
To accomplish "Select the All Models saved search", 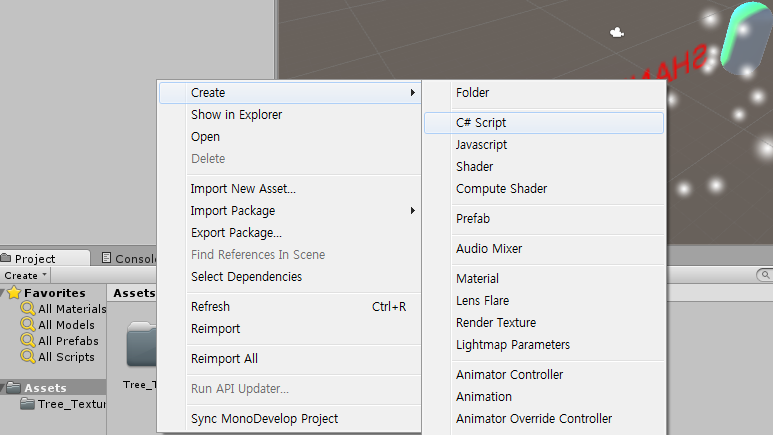I will tap(66, 325).
